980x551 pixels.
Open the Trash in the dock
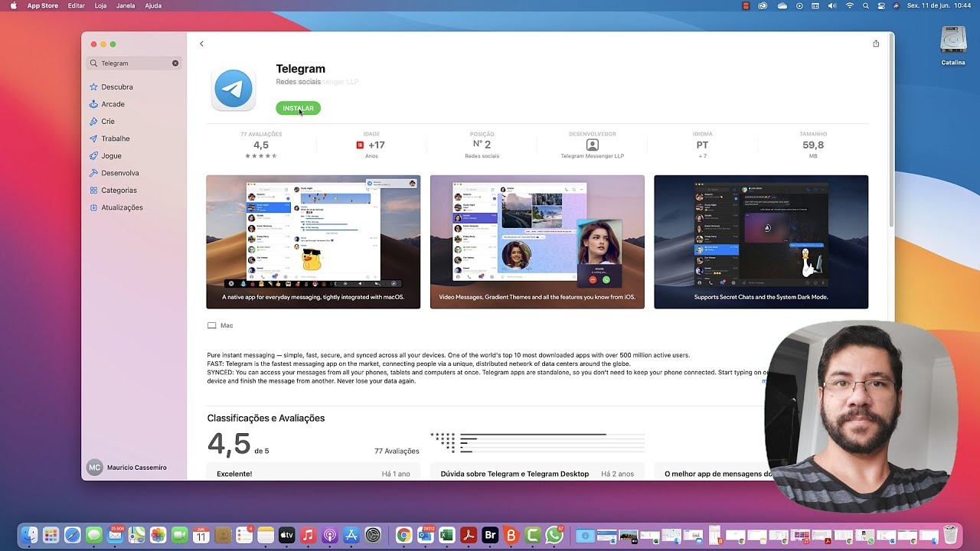[951, 536]
